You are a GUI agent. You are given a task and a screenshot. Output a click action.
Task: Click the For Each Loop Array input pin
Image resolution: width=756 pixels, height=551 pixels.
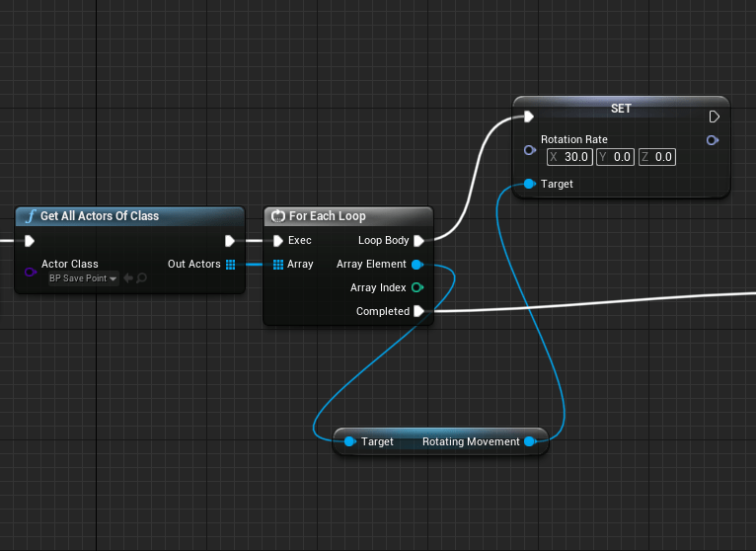278,265
